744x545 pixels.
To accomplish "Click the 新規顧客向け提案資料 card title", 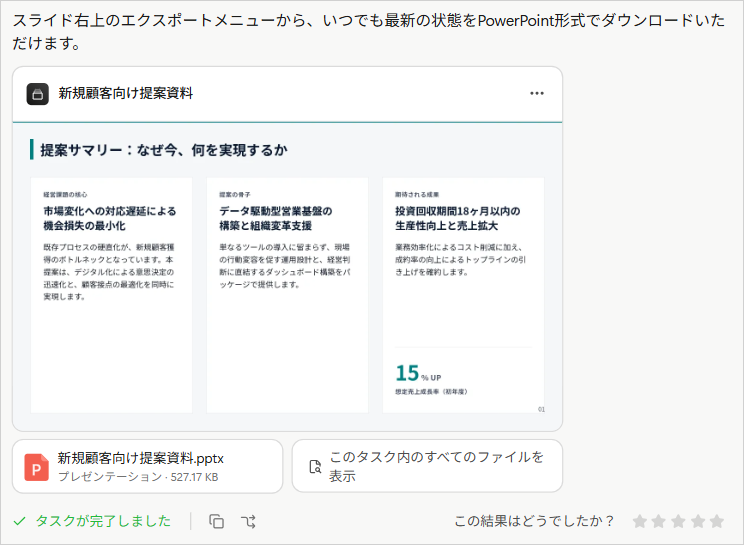I will coord(126,93).
